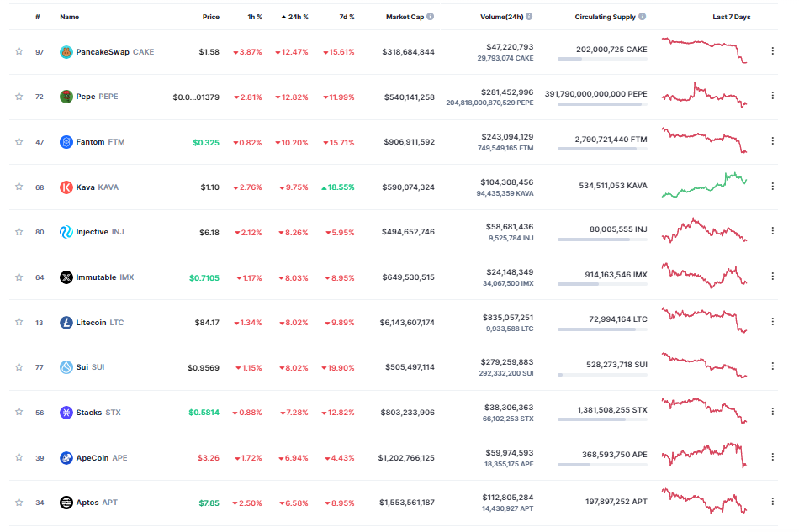Click the PancakeSwap coin logo
Viewport: 799px width, 532px height.
66,52
